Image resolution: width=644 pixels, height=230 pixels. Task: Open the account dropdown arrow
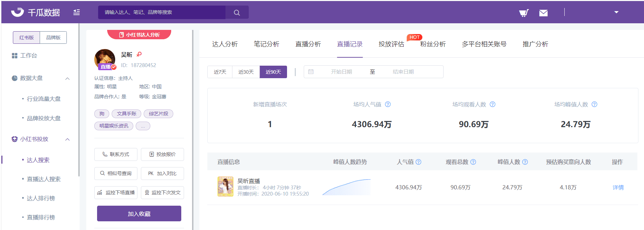616,12
